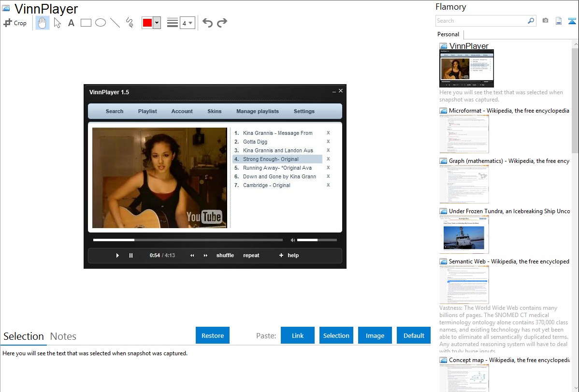Open the Semantic Web snapshot thumbnail

click(464, 285)
